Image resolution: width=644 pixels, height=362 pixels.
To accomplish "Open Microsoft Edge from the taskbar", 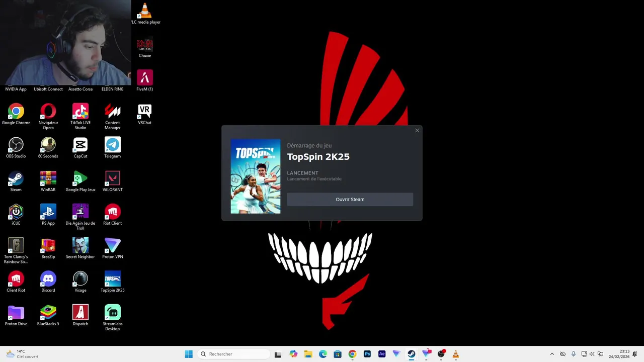I will click(323, 354).
